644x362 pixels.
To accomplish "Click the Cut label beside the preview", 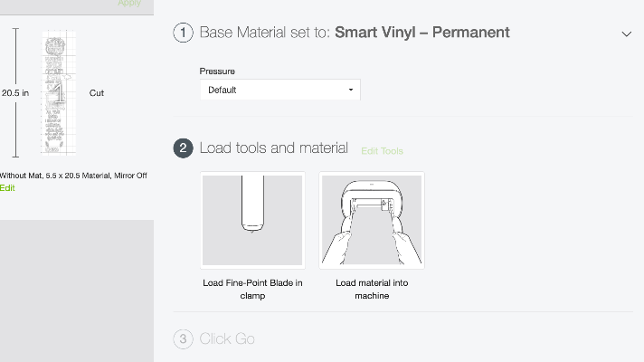I will 97,92.
